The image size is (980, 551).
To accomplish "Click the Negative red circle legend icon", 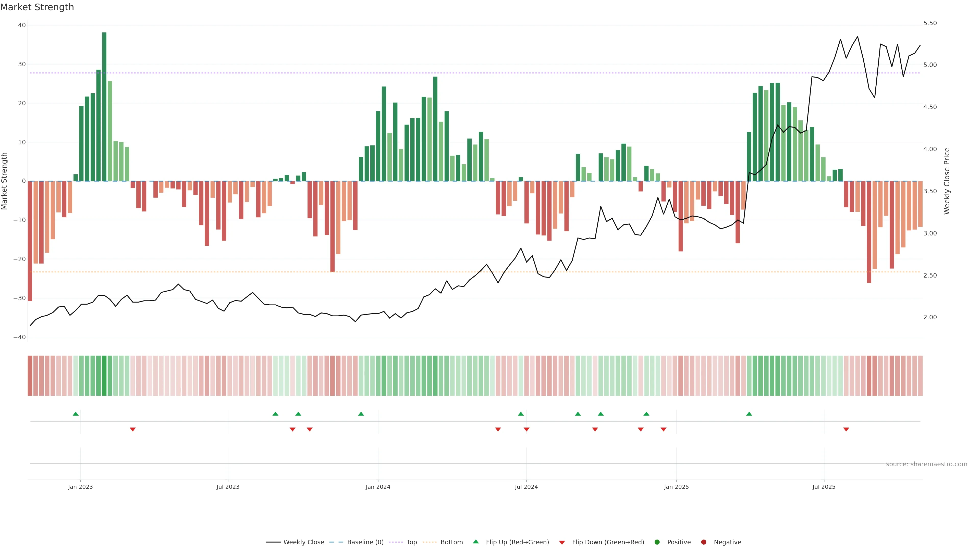I will [703, 542].
